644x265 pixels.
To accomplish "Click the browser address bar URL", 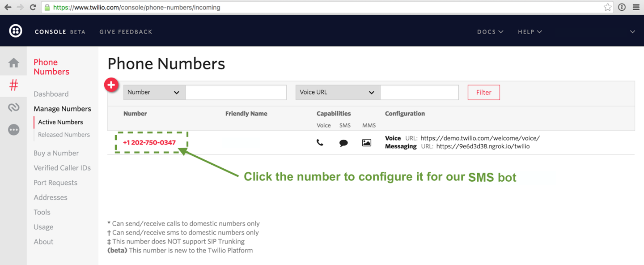I will (x=136, y=7).
